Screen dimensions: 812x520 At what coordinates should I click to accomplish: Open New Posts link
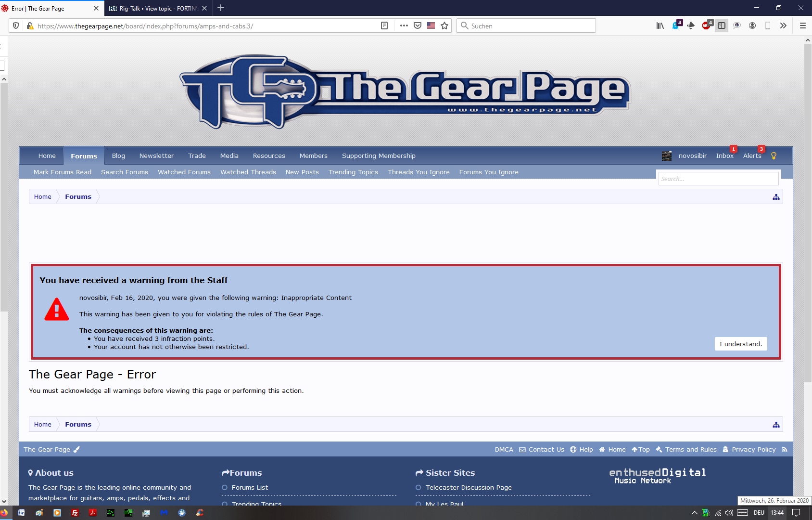(x=302, y=172)
